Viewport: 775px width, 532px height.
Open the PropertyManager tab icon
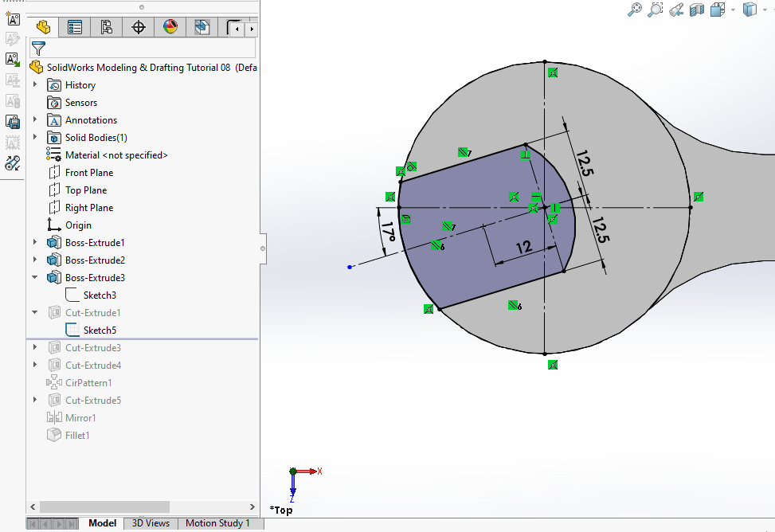tap(75, 28)
